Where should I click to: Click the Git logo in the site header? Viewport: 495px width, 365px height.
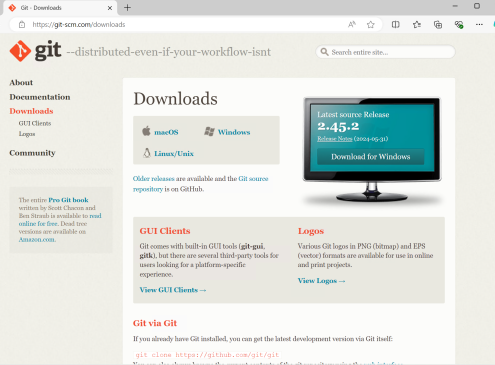tap(35, 51)
